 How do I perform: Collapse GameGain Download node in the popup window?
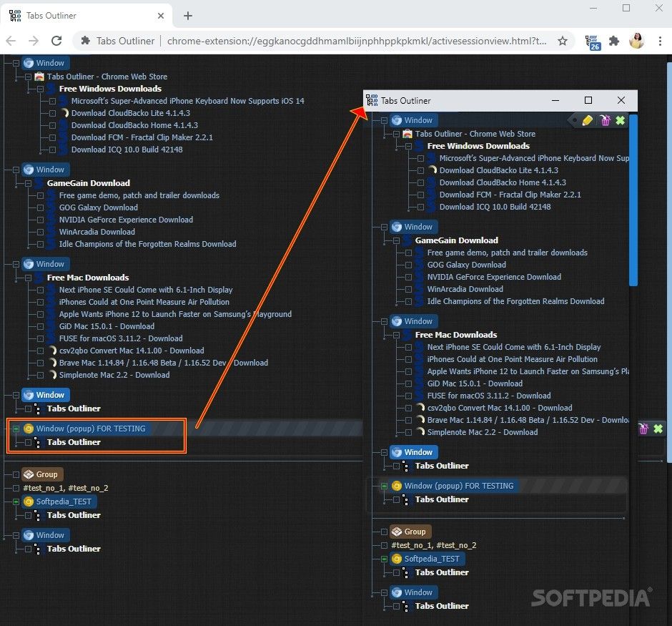tap(397, 240)
